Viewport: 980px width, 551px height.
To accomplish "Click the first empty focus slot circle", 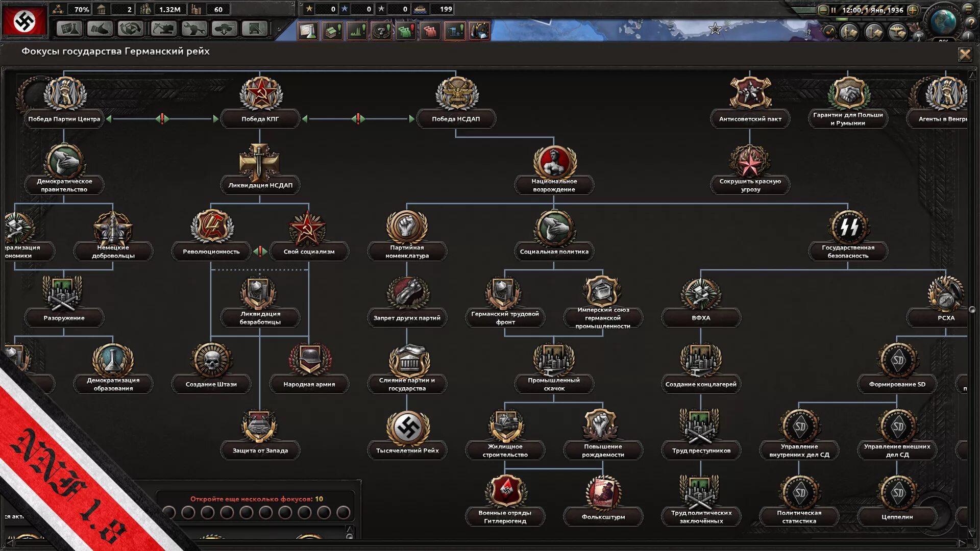I will coord(169,512).
